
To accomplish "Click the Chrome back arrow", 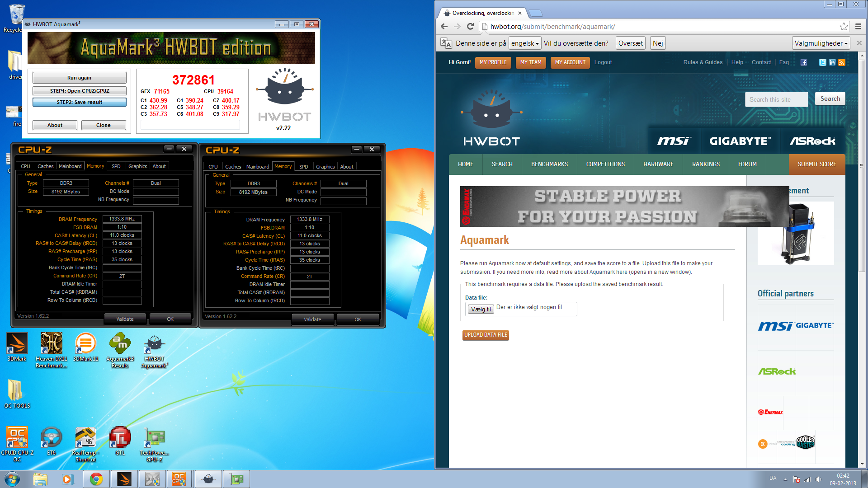I will (444, 26).
